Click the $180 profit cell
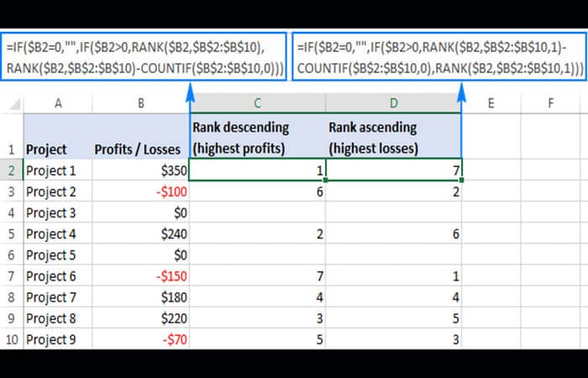The width and height of the screenshot is (588, 378). click(x=140, y=297)
